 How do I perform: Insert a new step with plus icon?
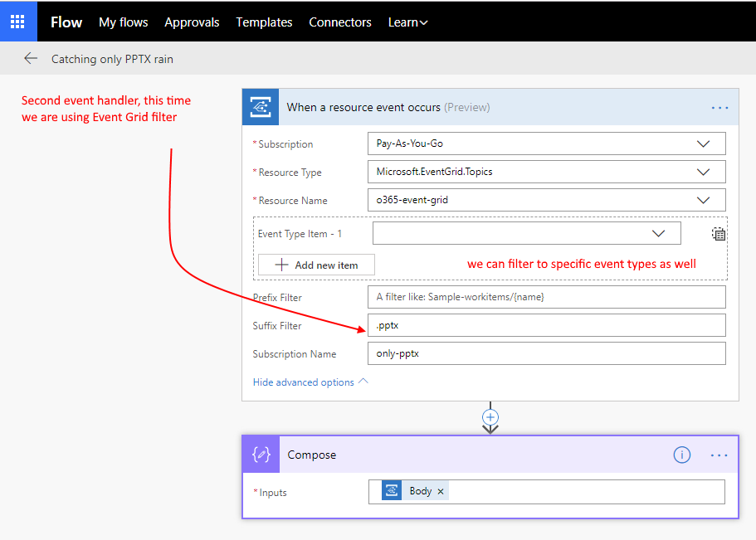(x=490, y=416)
